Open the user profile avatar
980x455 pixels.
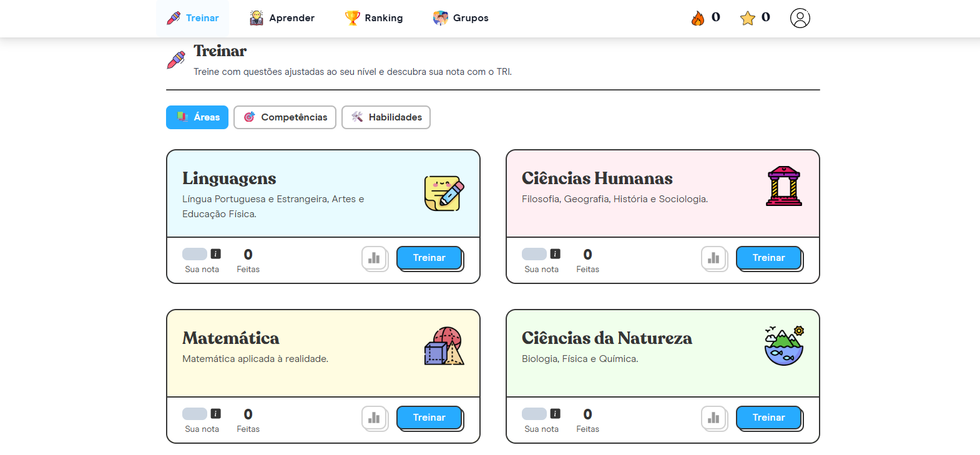click(800, 18)
